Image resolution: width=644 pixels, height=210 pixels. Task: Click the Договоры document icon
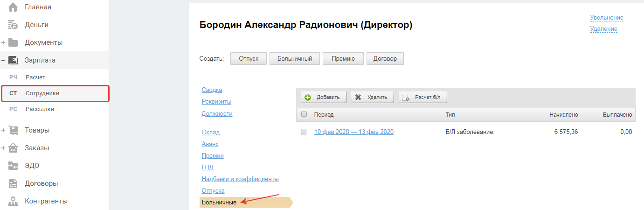point(13,183)
